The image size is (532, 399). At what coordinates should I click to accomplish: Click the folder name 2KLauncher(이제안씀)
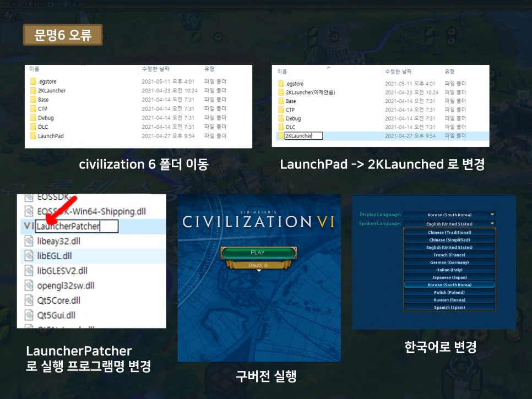pos(311,92)
